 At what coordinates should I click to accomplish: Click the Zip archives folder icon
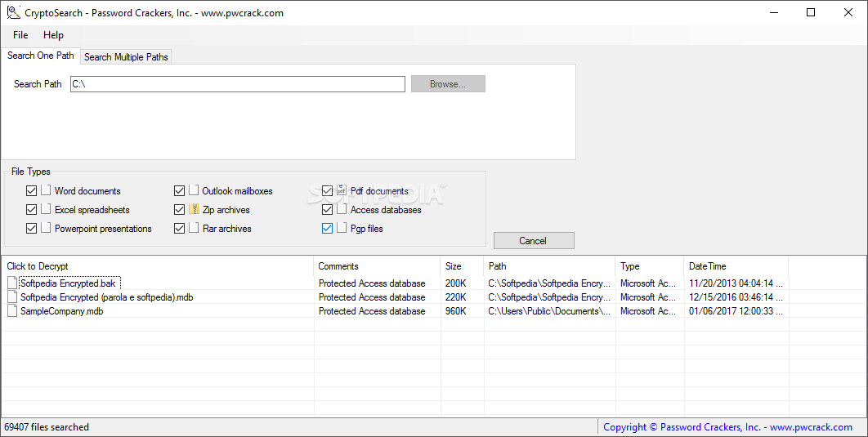coord(193,209)
